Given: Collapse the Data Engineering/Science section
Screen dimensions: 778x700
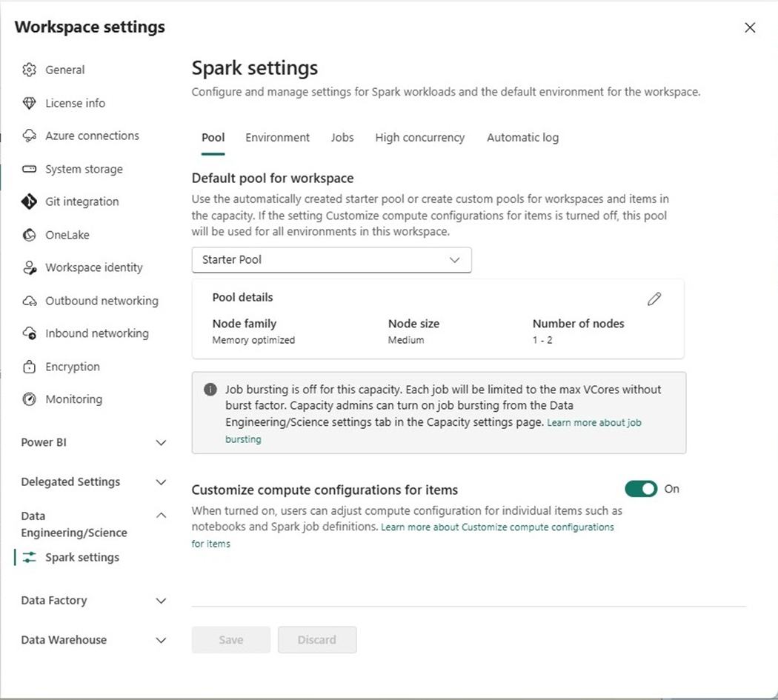Looking at the screenshot, I should 161,516.
